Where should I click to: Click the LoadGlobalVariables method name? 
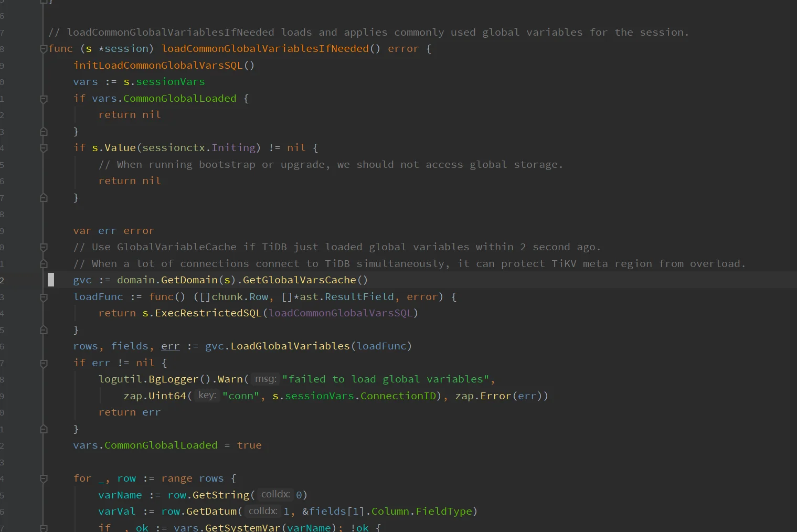coord(290,346)
